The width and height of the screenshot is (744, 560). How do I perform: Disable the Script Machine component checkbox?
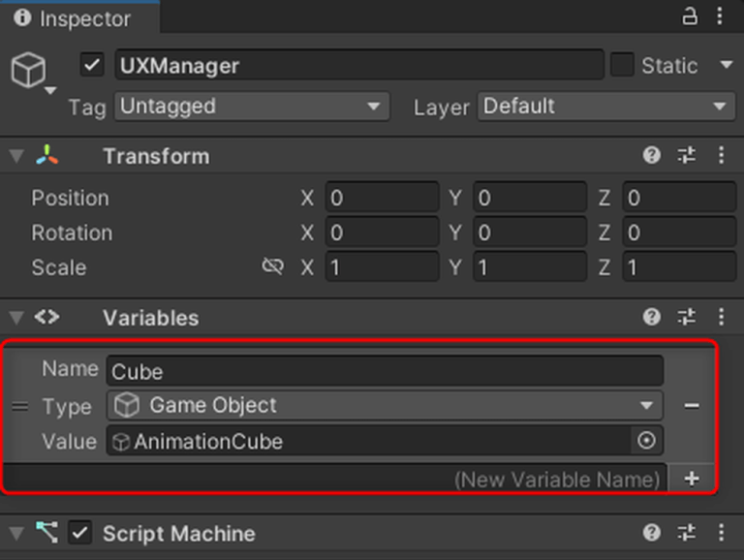[80, 533]
